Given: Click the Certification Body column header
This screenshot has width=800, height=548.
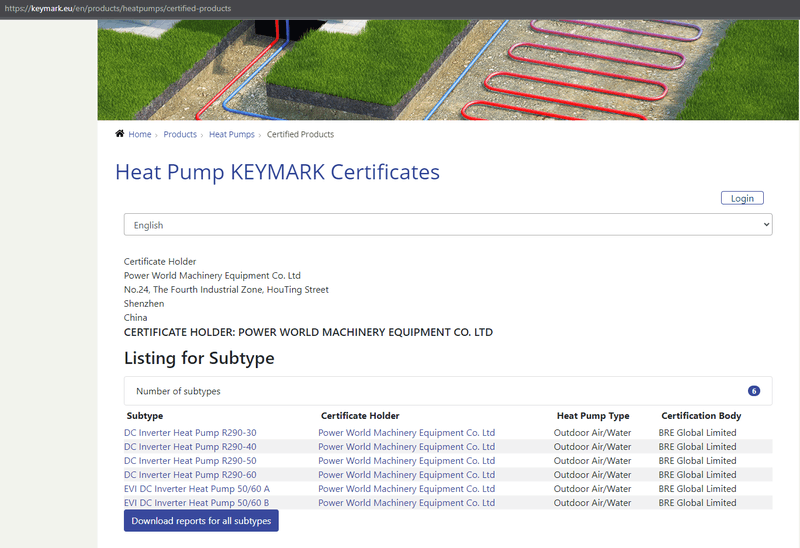Looking at the screenshot, I should (x=701, y=416).
